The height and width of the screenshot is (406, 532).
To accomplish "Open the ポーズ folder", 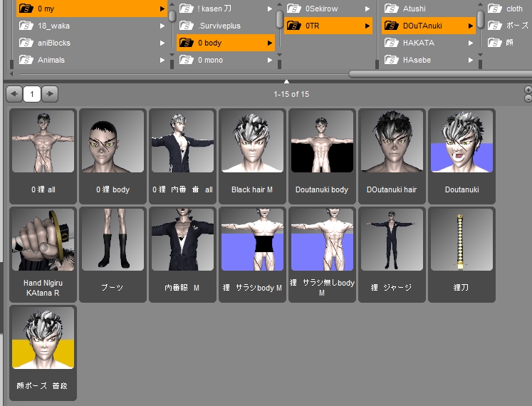I will pos(508,26).
